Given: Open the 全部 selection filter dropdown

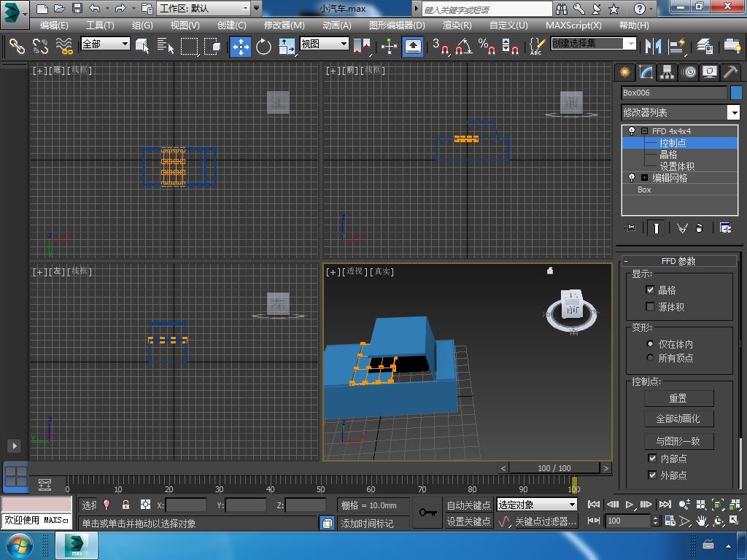Looking at the screenshot, I should [105, 44].
